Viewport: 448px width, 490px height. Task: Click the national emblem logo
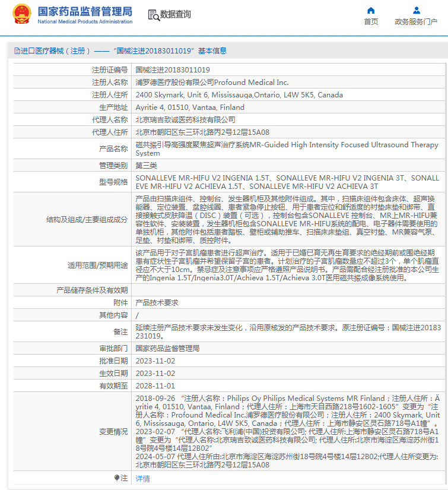tap(22, 14)
